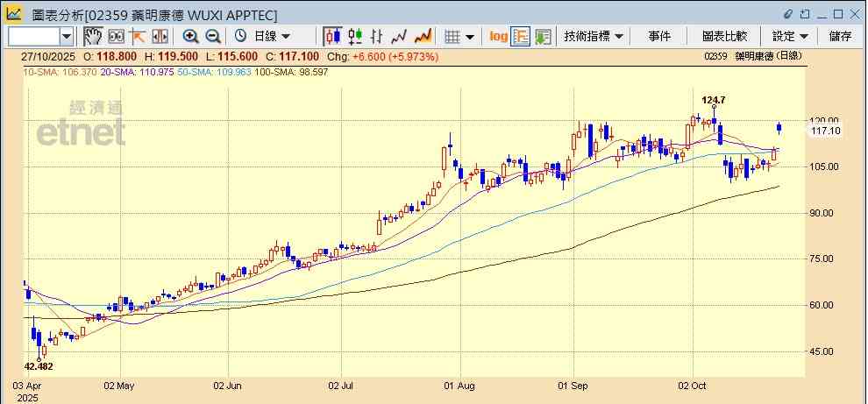Click the 儲存 save button
Screen dimensions: 868x404
(x=840, y=36)
